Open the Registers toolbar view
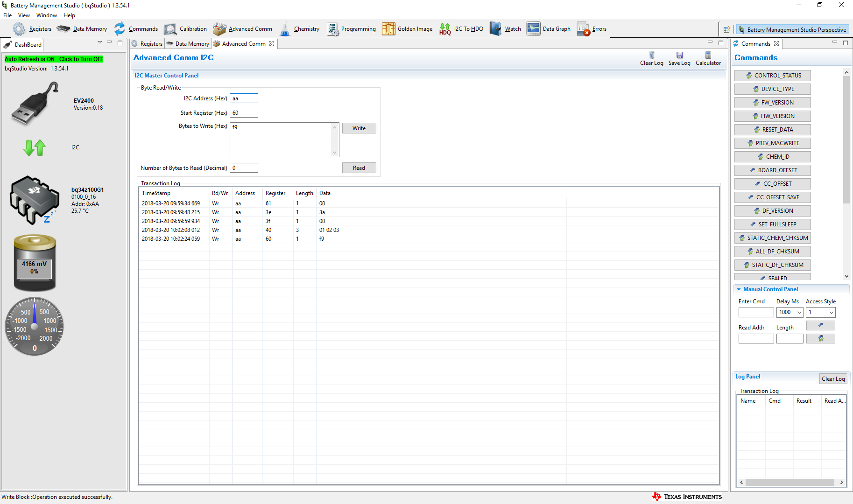This screenshot has width=853, height=504. 32,29
